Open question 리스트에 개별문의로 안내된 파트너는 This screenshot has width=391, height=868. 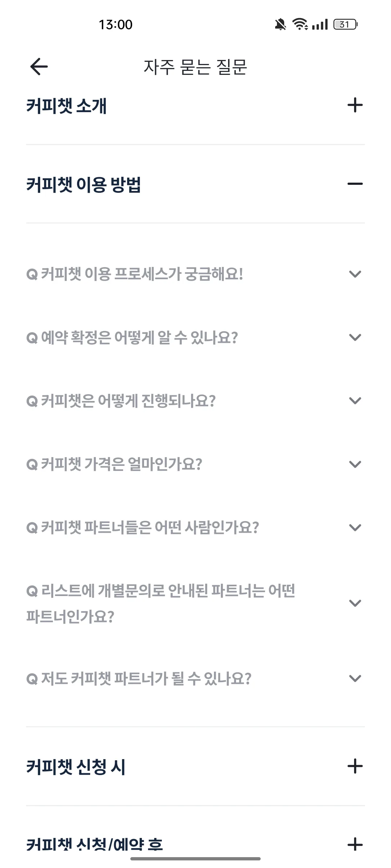click(x=161, y=603)
